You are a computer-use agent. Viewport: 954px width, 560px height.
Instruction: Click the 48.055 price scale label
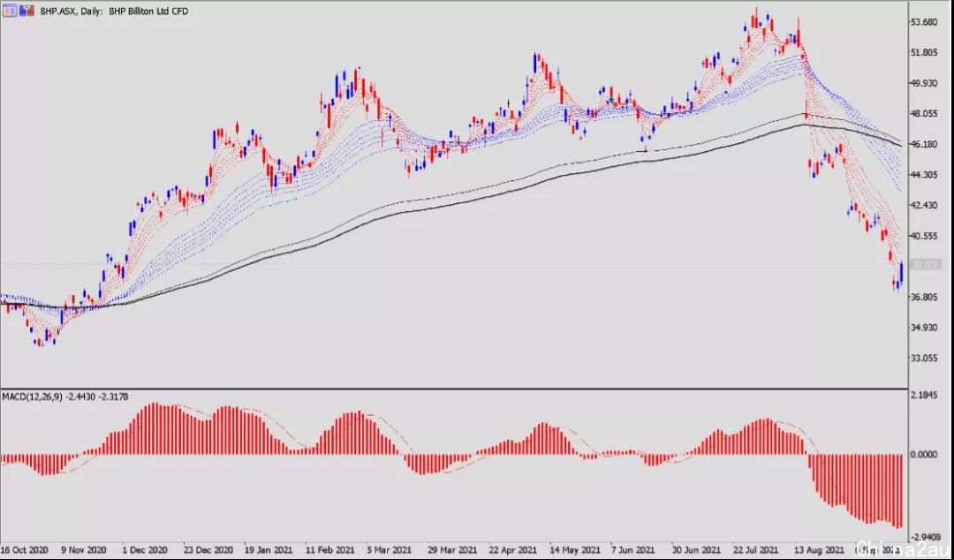click(x=925, y=113)
